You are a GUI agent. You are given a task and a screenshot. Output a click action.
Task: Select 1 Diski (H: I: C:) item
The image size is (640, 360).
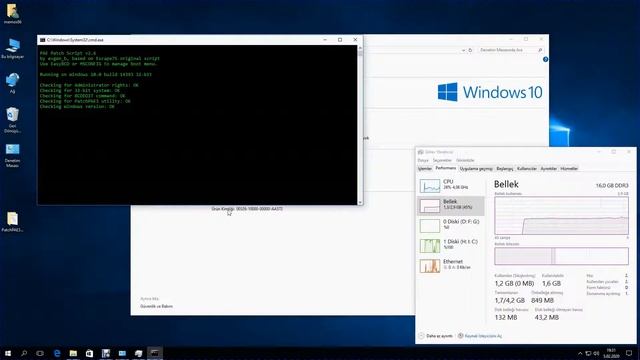point(451,246)
